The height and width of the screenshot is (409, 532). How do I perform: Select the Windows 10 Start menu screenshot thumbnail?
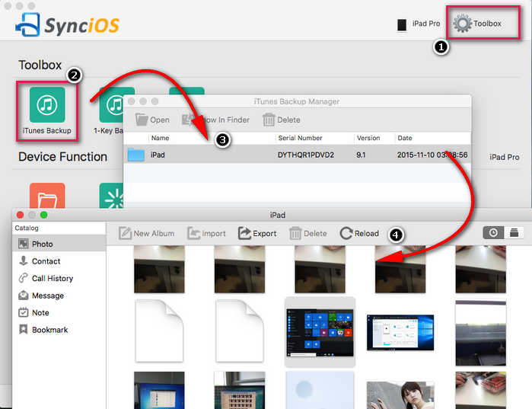pos(320,333)
